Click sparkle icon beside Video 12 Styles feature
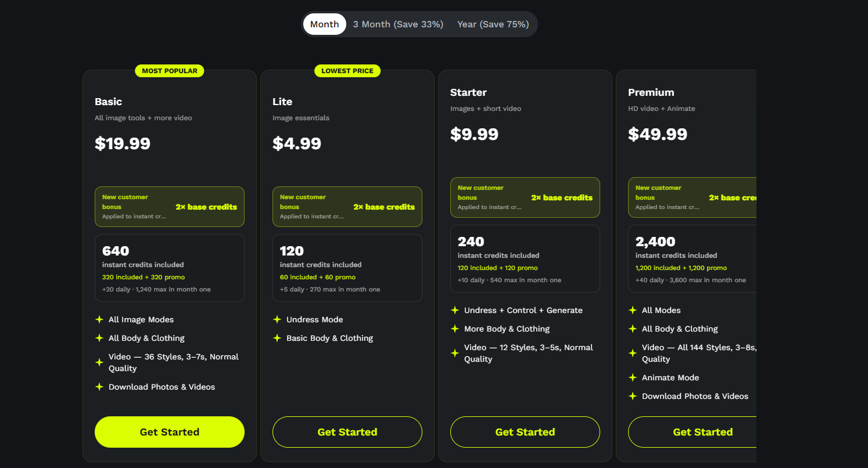Viewport: 868px width, 468px height. pos(455,353)
